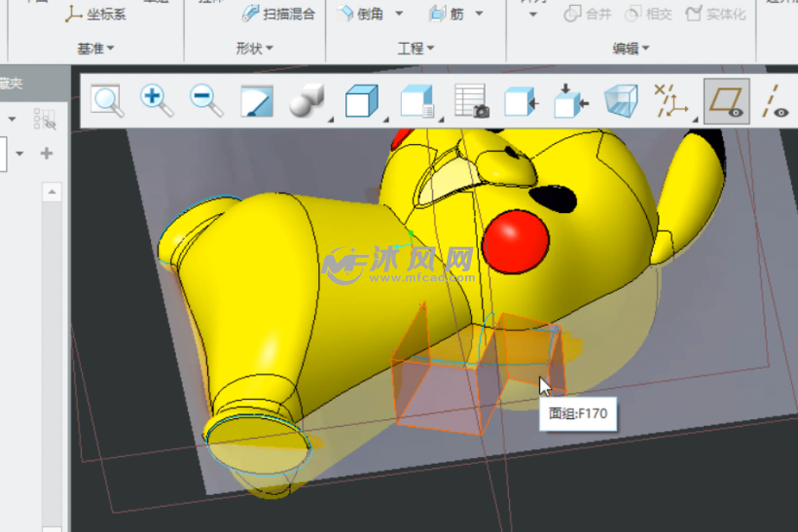Click the cube with left arrow icon

tap(522, 102)
